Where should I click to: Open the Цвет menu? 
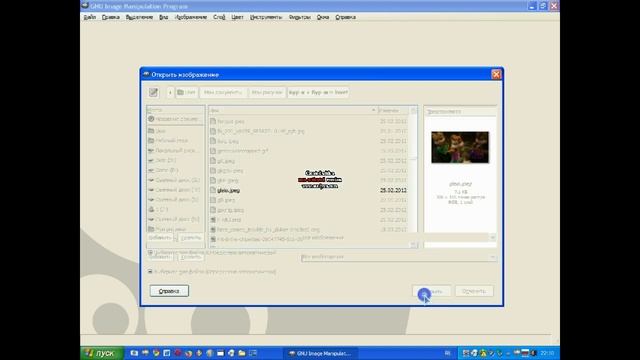[x=237, y=17]
